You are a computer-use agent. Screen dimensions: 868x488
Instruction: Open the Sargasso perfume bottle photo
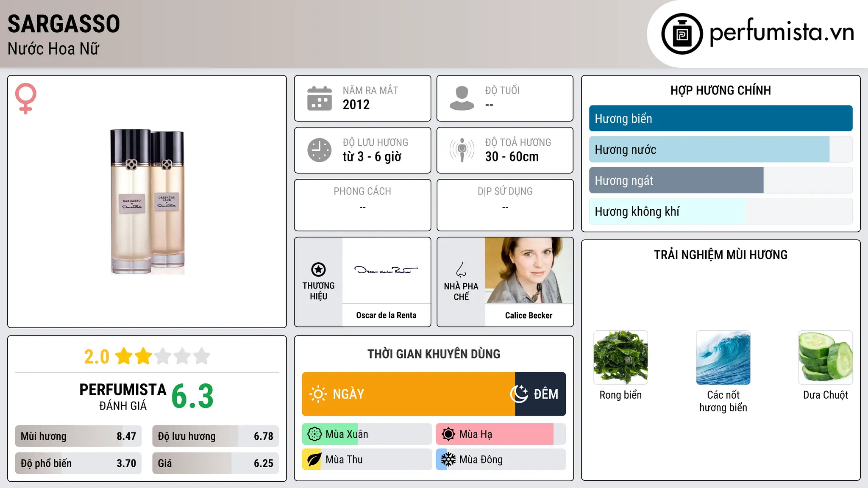coord(147,202)
